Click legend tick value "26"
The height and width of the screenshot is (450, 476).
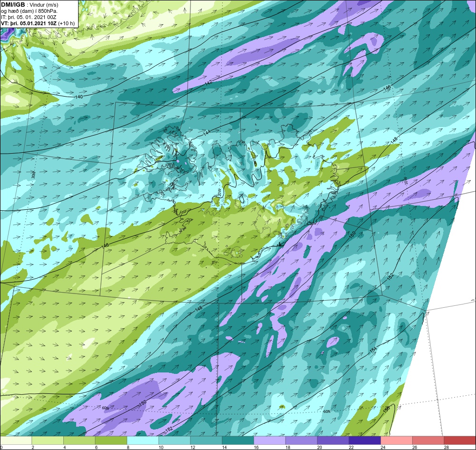pyautogui.click(x=415, y=447)
